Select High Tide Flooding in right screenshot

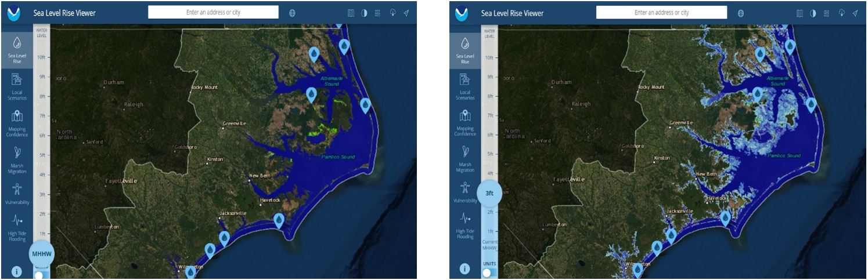tap(465, 226)
